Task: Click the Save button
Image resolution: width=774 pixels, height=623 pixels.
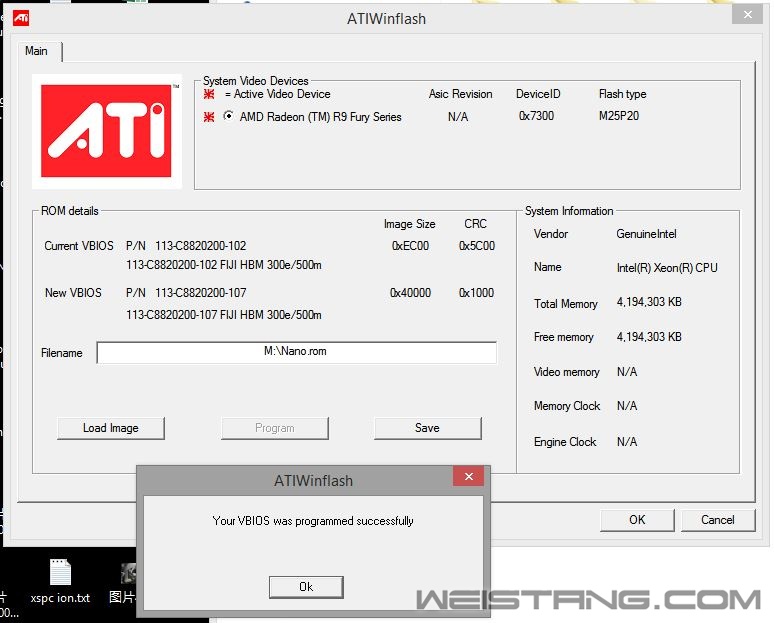Action: pos(427,428)
